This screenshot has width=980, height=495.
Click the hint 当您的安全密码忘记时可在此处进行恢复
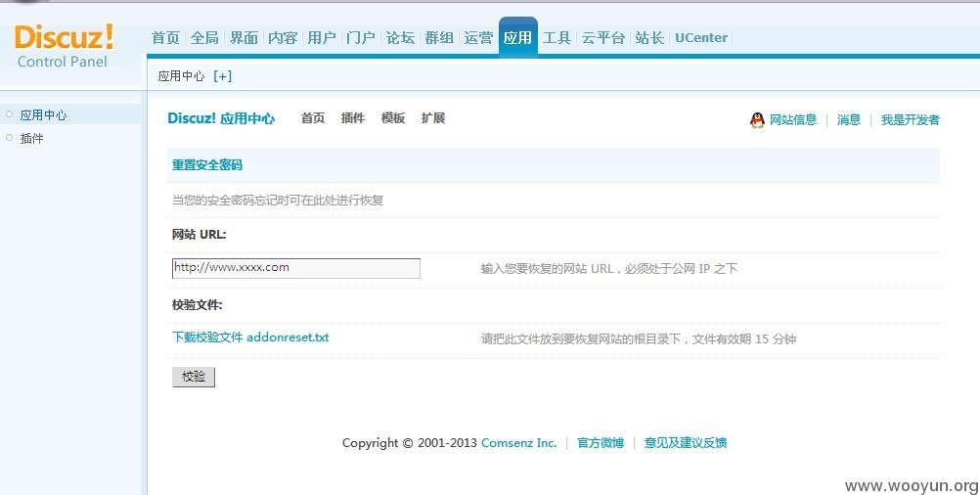(x=278, y=201)
